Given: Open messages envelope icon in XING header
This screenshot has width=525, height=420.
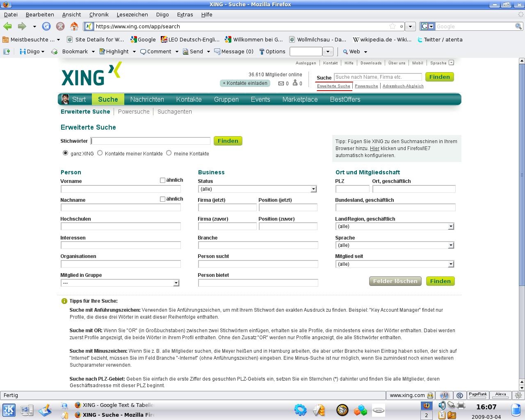Looking at the screenshot, I should pos(281,83).
